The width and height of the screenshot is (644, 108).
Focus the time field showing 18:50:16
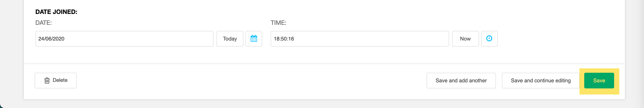[x=360, y=39]
